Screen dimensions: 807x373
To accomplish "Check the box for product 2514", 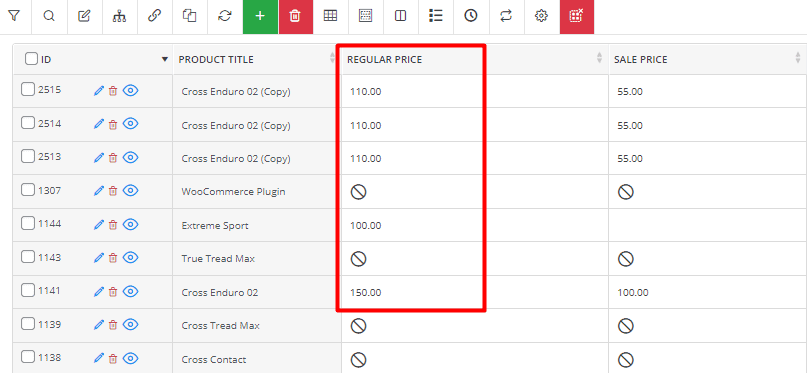I will (x=28, y=123).
